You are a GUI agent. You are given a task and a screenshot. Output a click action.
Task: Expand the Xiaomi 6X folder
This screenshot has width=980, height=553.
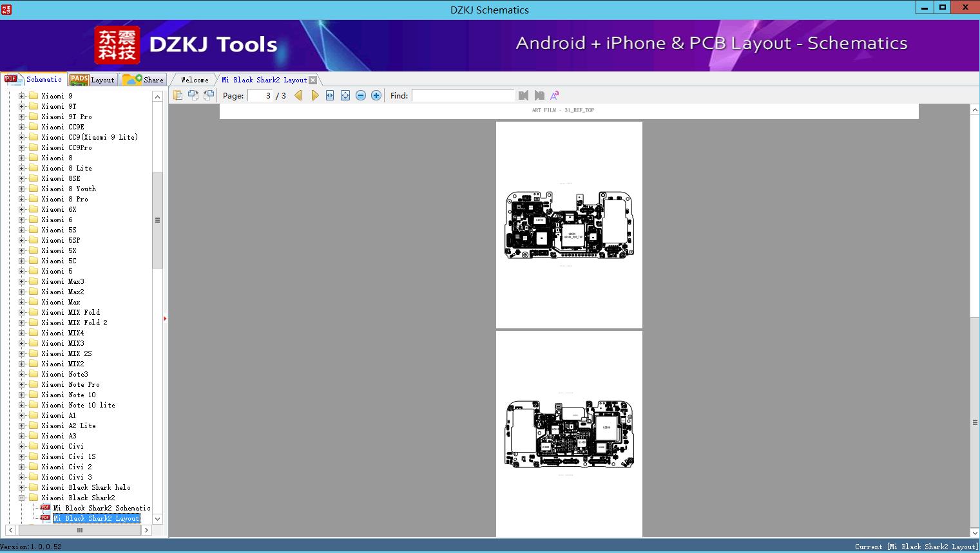click(21, 209)
